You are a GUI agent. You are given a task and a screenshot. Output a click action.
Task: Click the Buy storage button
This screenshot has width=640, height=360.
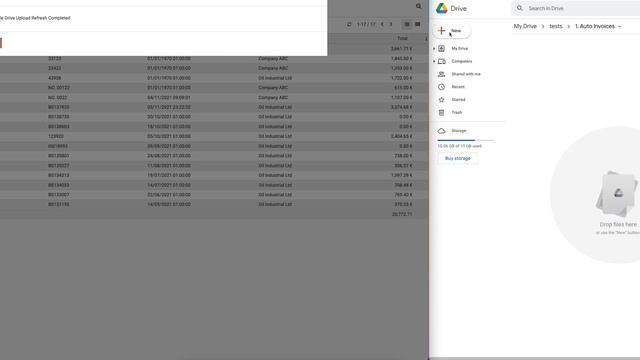pos(458,158)
